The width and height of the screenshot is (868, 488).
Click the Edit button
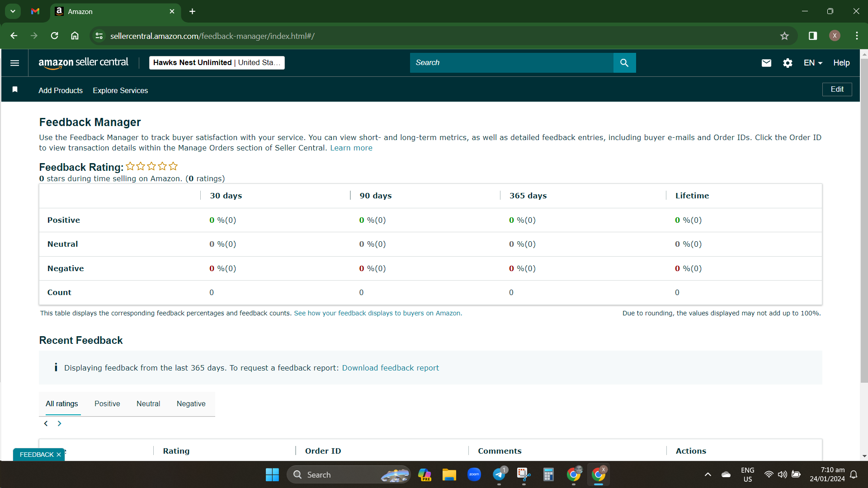[837, 89]
